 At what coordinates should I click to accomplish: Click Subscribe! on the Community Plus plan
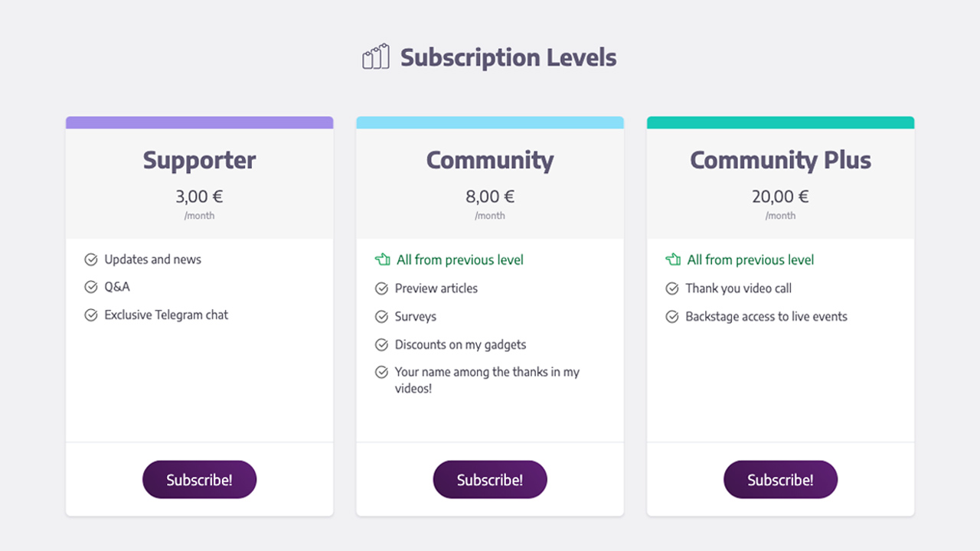tap(780, 479)
